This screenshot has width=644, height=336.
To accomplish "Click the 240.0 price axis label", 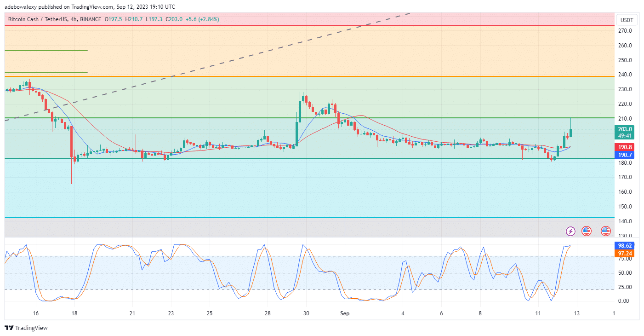I will click(x=626, y=75).
